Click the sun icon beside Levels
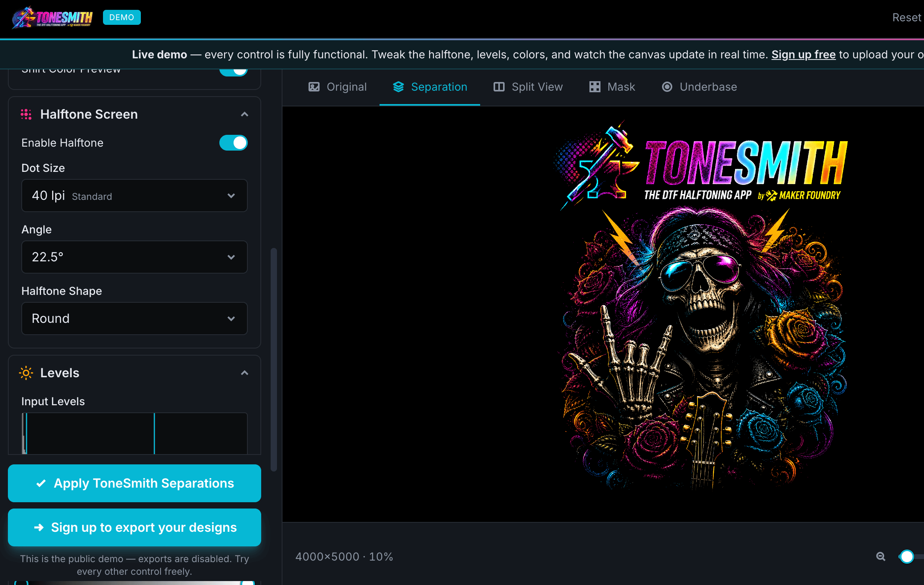The image size is (924, 585). tap(26, 373)
